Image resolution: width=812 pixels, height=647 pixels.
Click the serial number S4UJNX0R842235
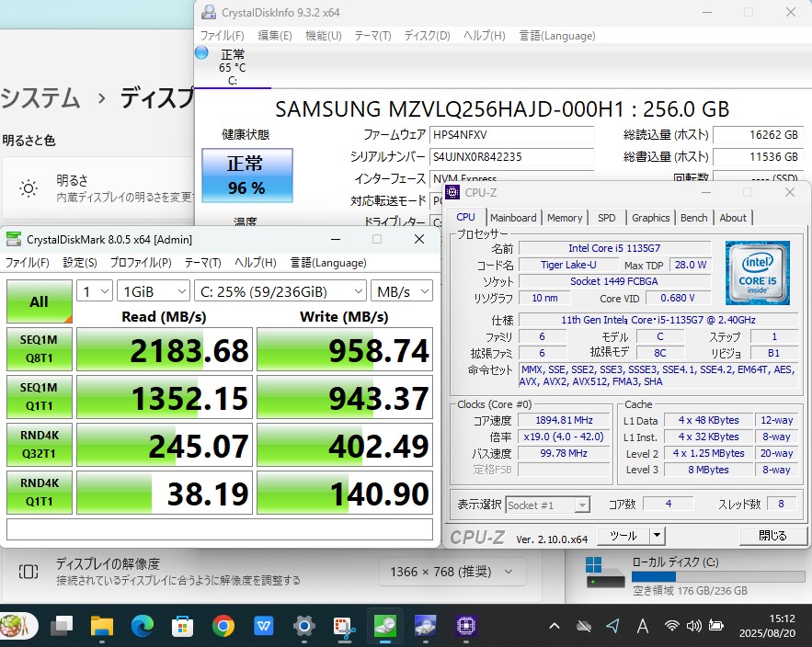511,156
